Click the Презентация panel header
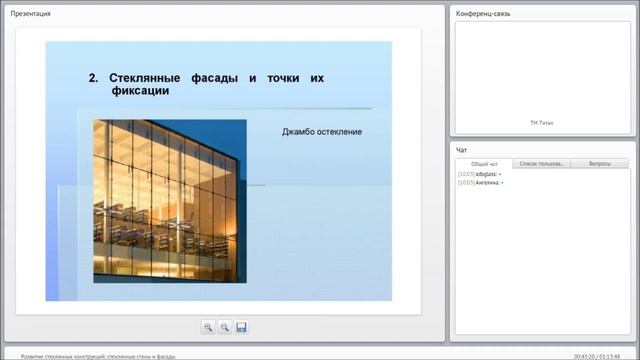This screenshot has height=360, width=640. (30, 13)
